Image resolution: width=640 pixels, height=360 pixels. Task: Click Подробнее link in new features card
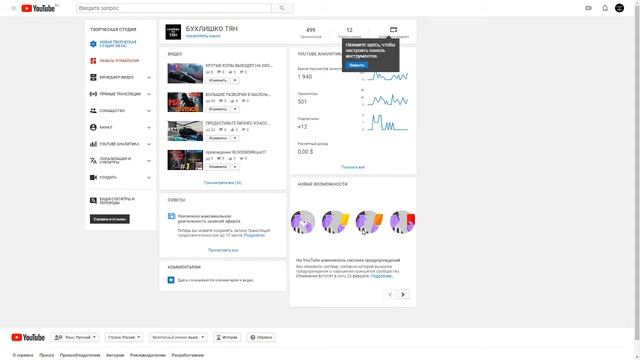(x=382, y=276)
